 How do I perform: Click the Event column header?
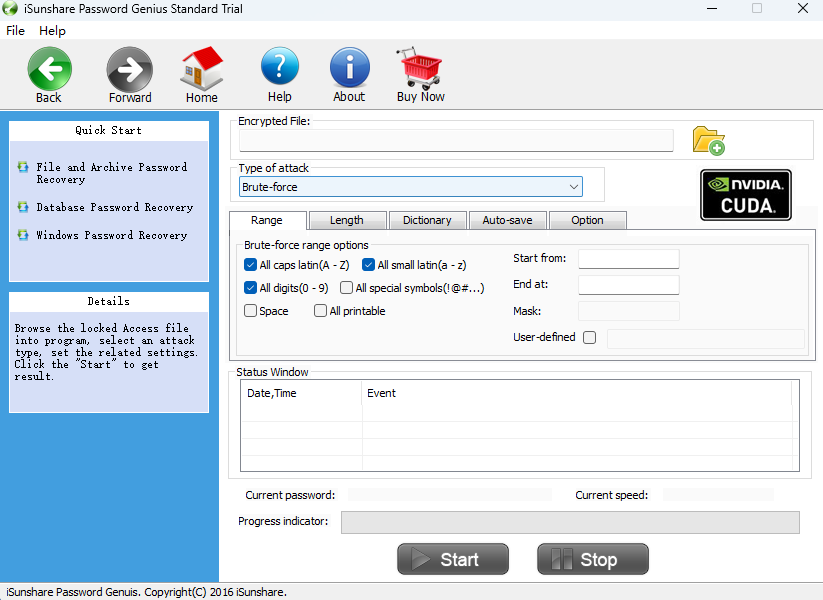click(577, 393)
